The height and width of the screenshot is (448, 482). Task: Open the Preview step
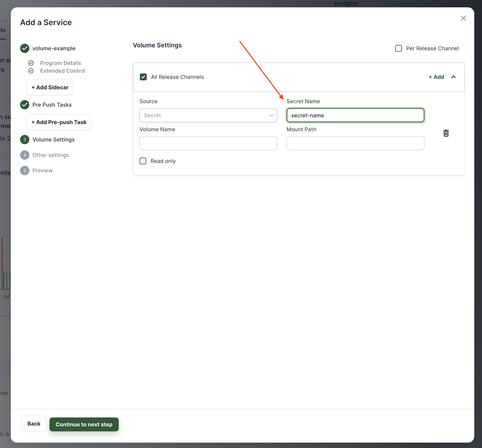coord(42,171)
